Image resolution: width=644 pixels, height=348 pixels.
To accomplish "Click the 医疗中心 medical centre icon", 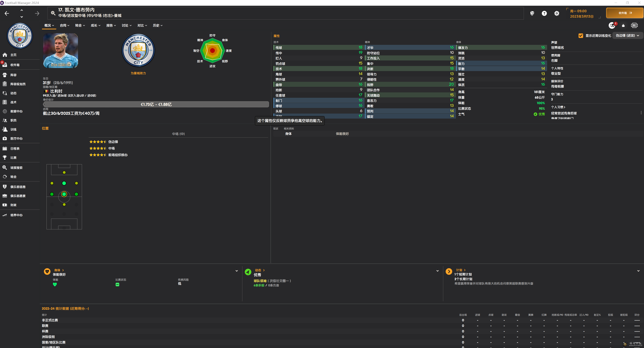I will [5, 138].
